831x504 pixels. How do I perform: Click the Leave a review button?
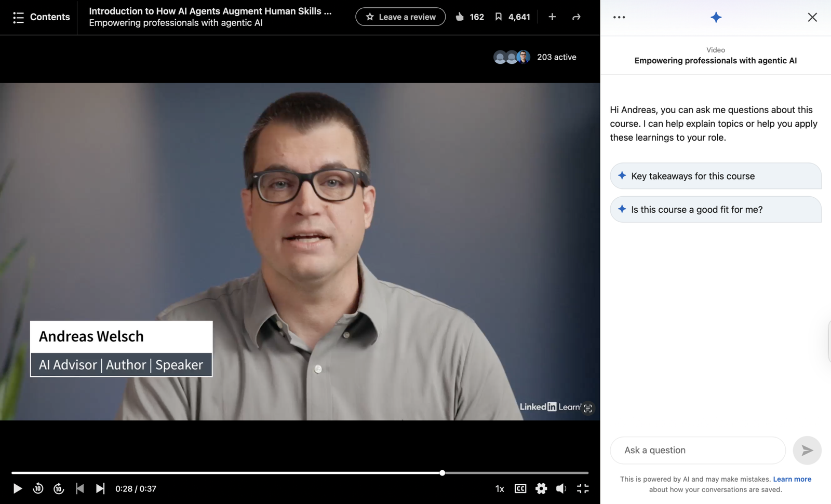(400, 17)
